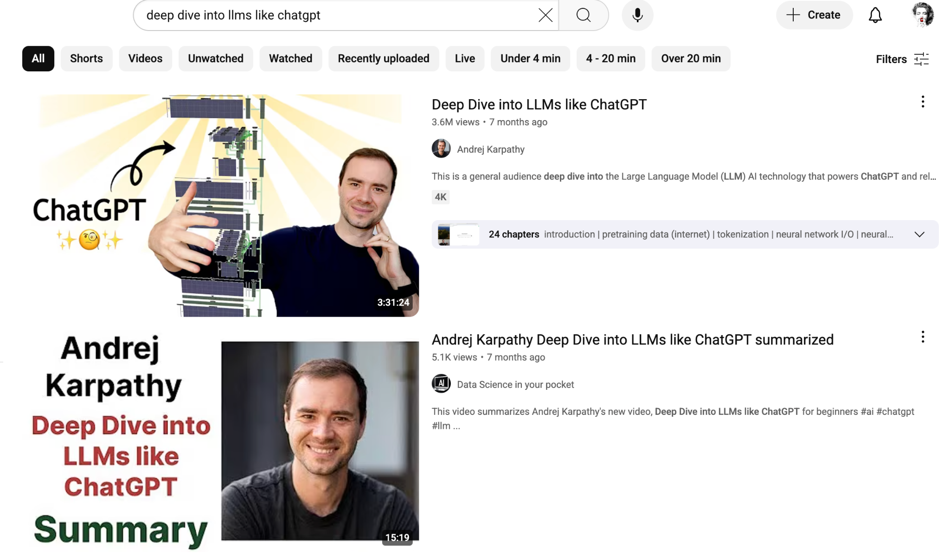Open the account avatar menu
This screenshot has width=950, height=560.
(x=922, y=15)
